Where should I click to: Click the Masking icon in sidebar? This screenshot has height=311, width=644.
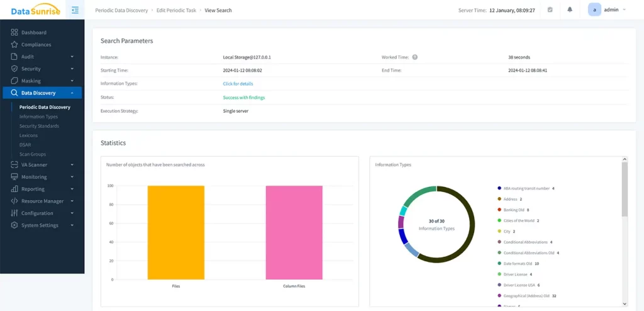14,81
